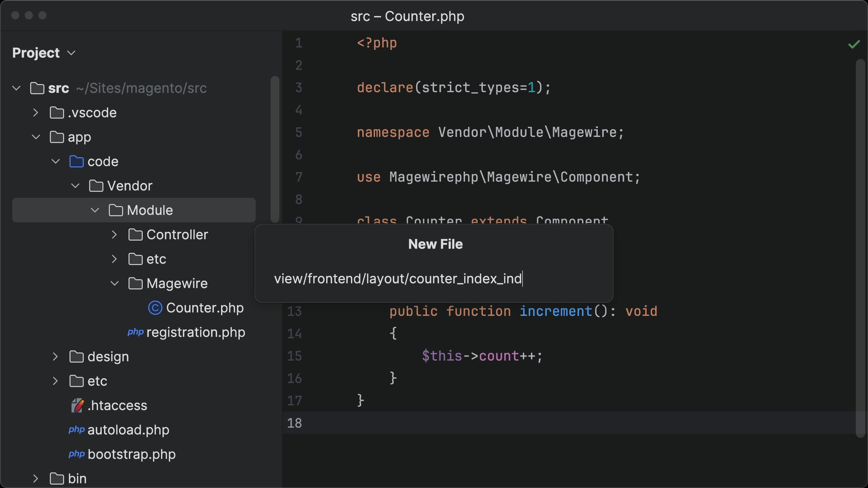Collapse the Vendor folder chevron
Screen dimensions: 868x488
tap(75, 186)
